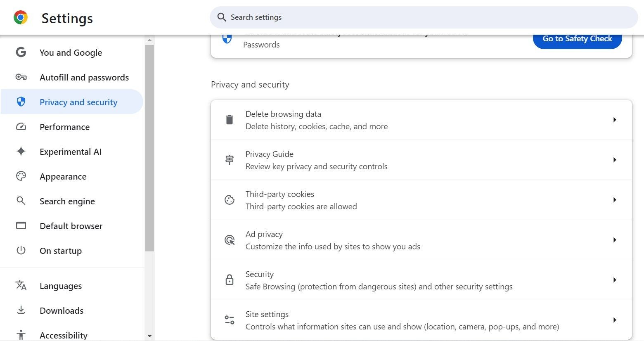Click the Search settings field
644x341 pixels.
pos(424,17)
